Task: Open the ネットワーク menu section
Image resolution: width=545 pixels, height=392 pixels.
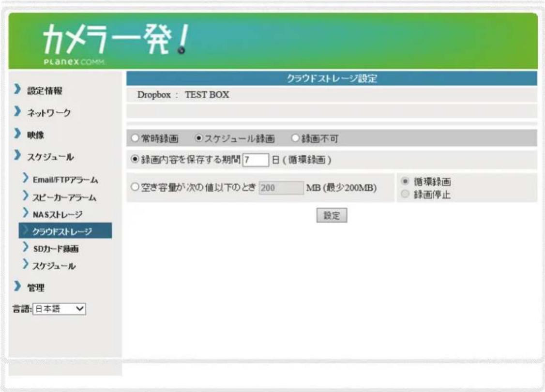Action: tap(49, 113)
